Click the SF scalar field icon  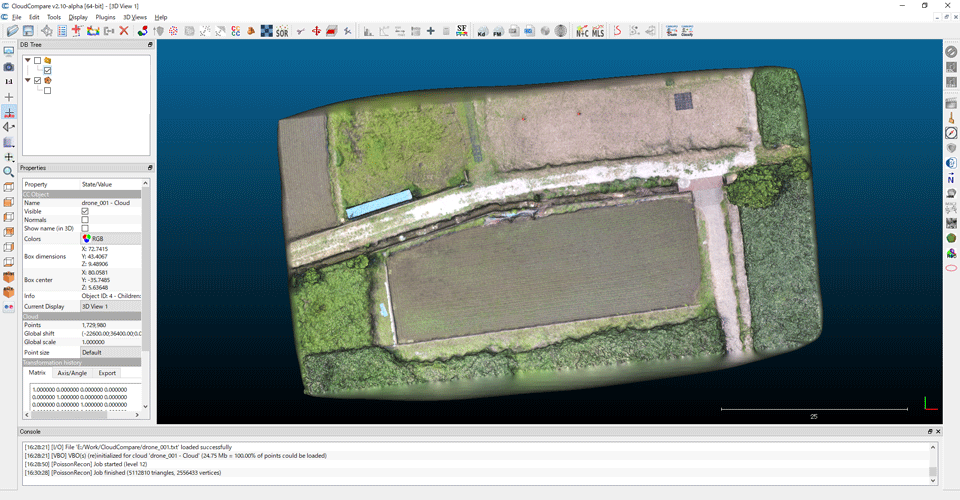click(462, 31)
